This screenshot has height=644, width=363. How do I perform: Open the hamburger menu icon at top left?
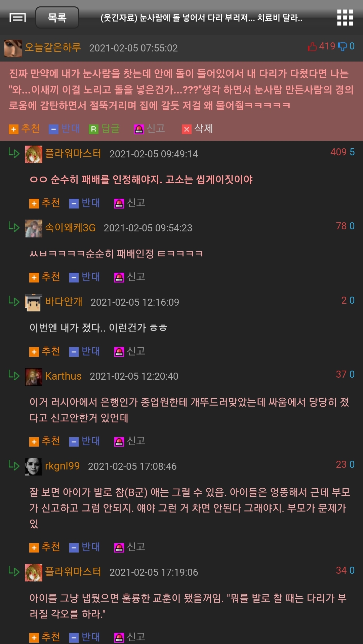pos(17,17)
